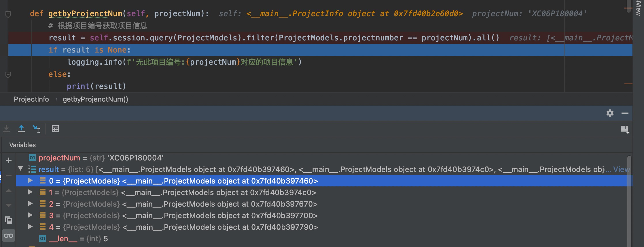This screenshot has height=247, width=644.
Task: Click the str type icon beside projectNum
Action: coord(32,158)
